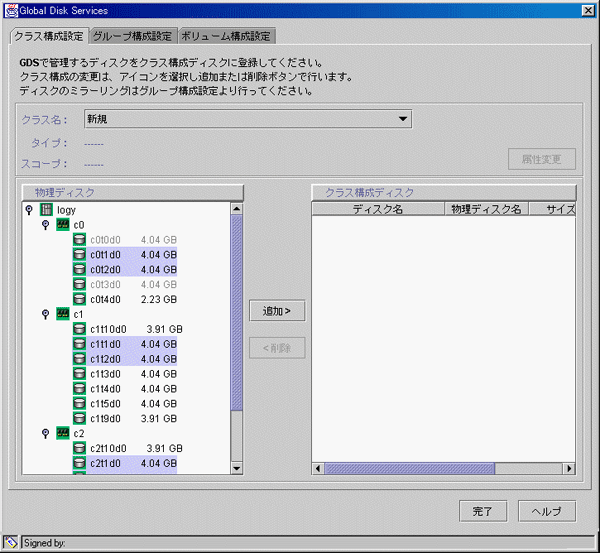Open help with ヘルプ button
Viewport: 600px width, 553px height.
click(x=547, y=511)
